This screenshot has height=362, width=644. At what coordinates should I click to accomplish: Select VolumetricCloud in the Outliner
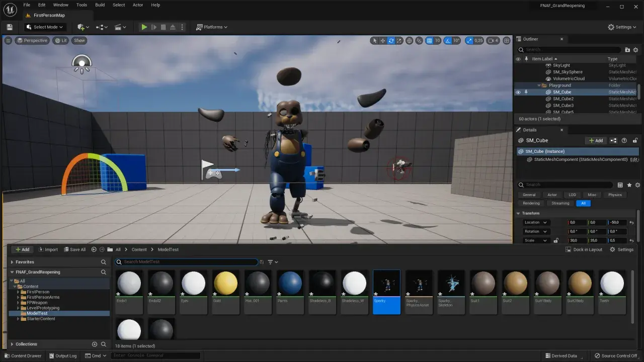click(x=569, y=78)
